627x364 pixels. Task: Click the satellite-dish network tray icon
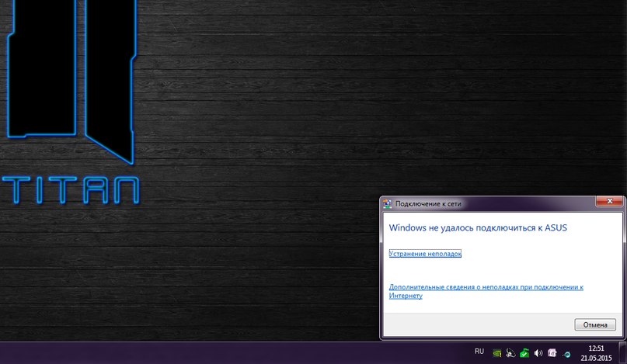click(x=510, y=353)
